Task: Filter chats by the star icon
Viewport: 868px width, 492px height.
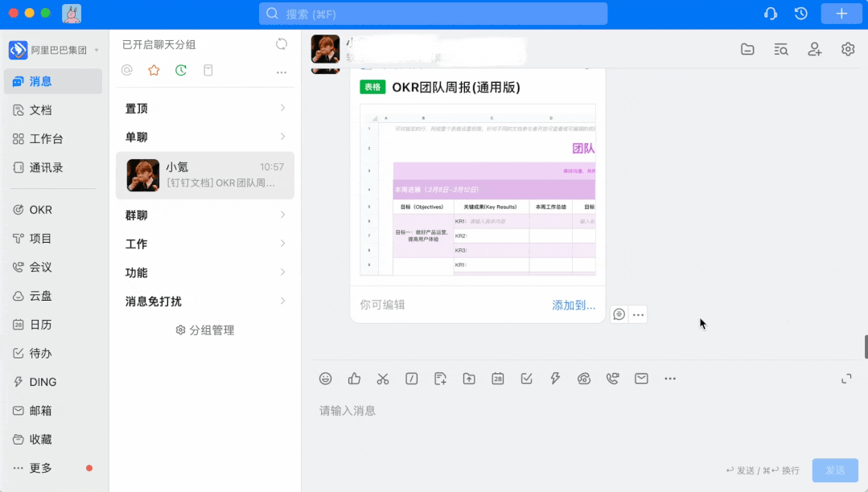Action: [154, 70]
